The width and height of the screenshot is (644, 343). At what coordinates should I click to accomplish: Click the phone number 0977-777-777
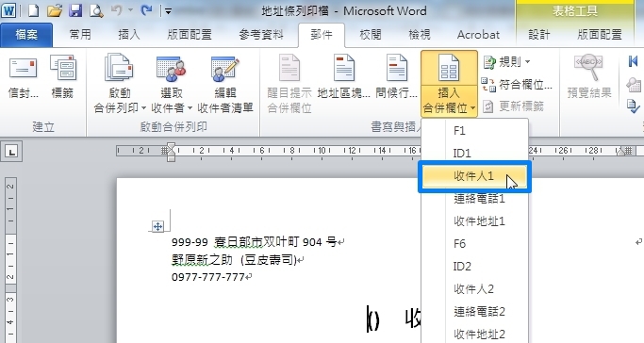208,277
